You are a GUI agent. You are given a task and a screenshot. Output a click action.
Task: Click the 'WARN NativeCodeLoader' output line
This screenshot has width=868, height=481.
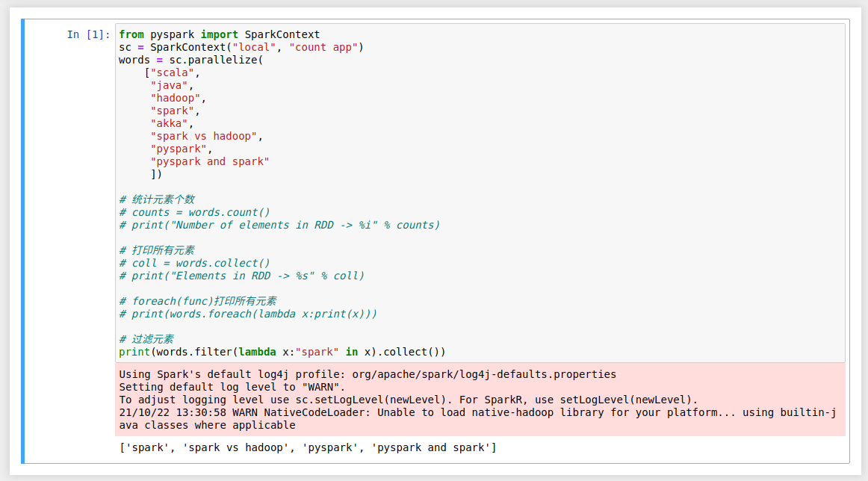pos(478,413)
